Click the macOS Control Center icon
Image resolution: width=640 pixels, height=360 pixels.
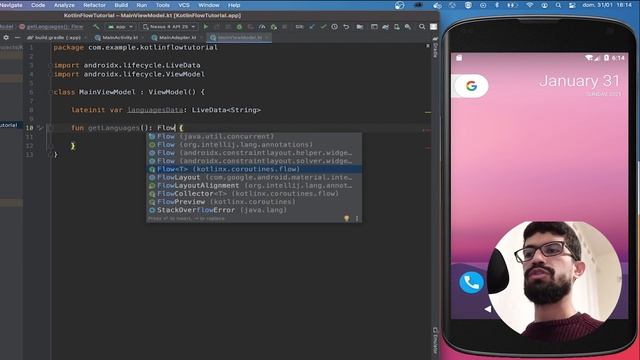572,5
